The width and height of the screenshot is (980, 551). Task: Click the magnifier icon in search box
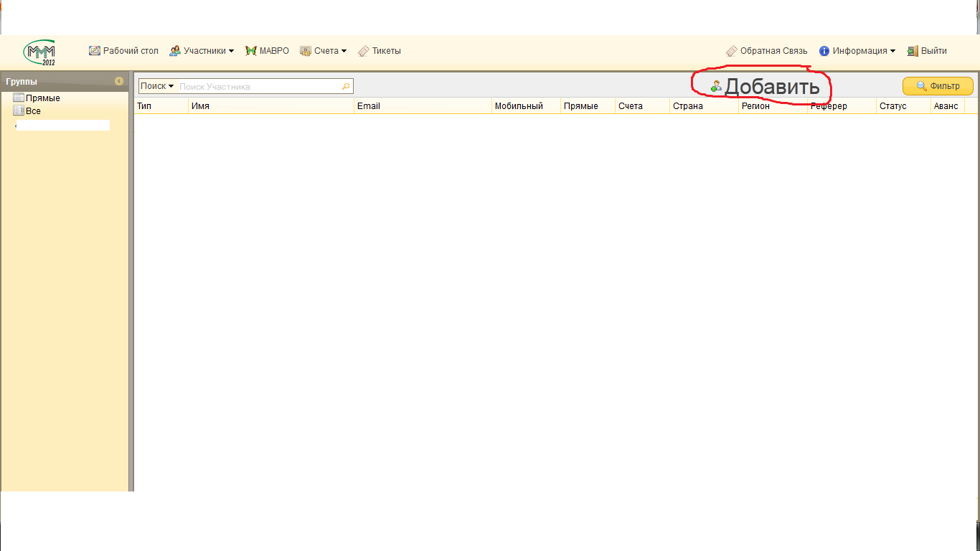point(346,87)
